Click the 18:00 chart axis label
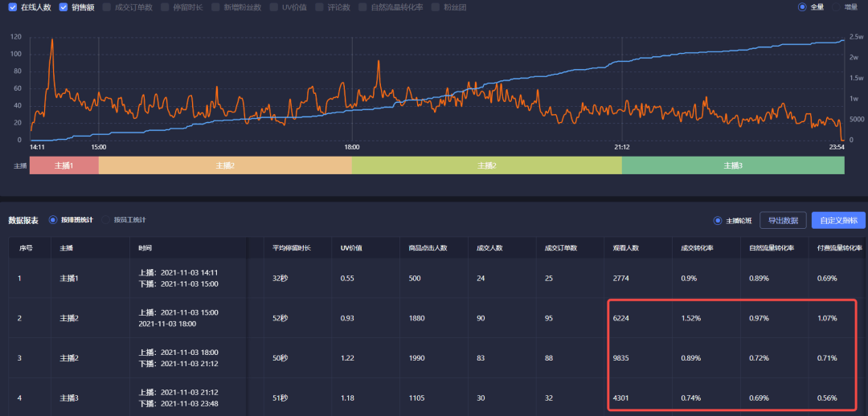The height and width of the screenshot is (416, 868). click(352, 148)
